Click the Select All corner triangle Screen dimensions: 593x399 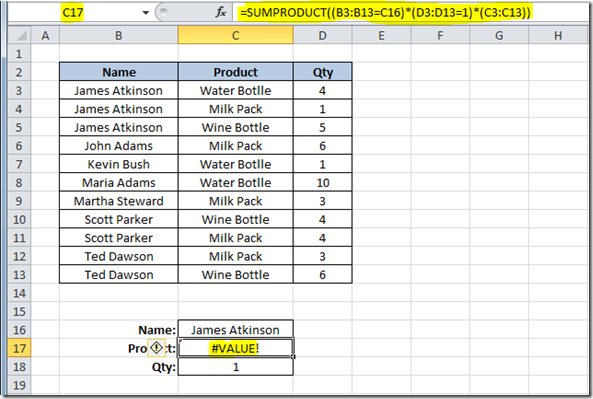tap(20, 36)
